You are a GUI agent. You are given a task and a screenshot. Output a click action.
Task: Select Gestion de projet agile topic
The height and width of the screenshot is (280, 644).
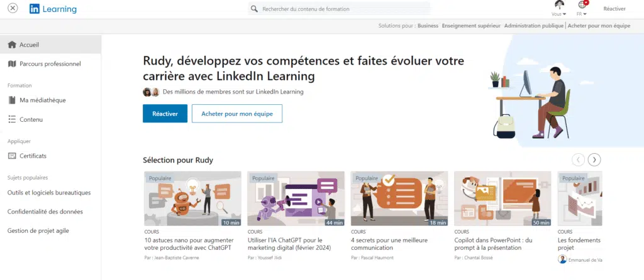[x=38, y=230]
